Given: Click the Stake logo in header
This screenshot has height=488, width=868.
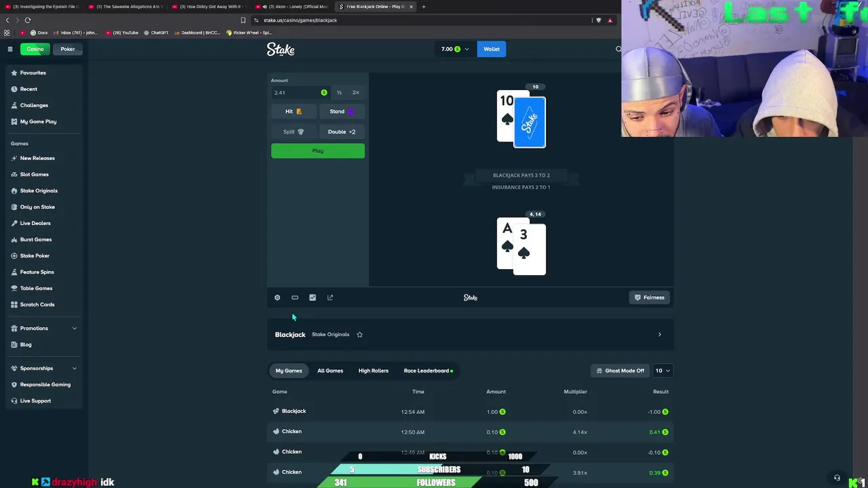Looking at the screenshot, I should click(x=280, y=49).
